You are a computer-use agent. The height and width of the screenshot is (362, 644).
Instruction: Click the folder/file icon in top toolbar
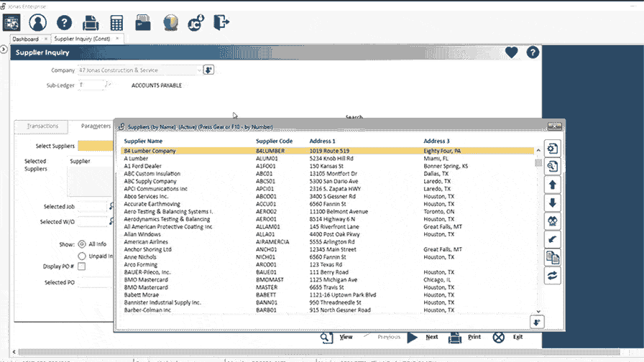tap(143, 23)
